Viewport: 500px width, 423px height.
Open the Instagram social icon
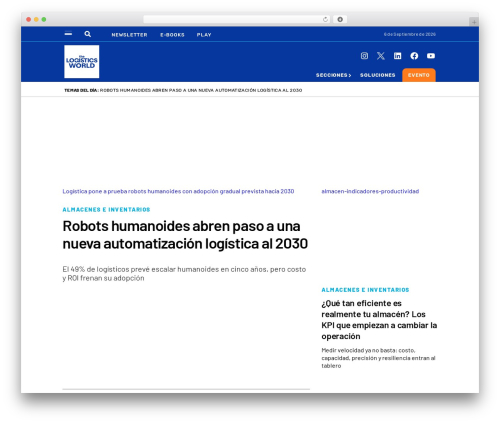(x=364, y=56)
